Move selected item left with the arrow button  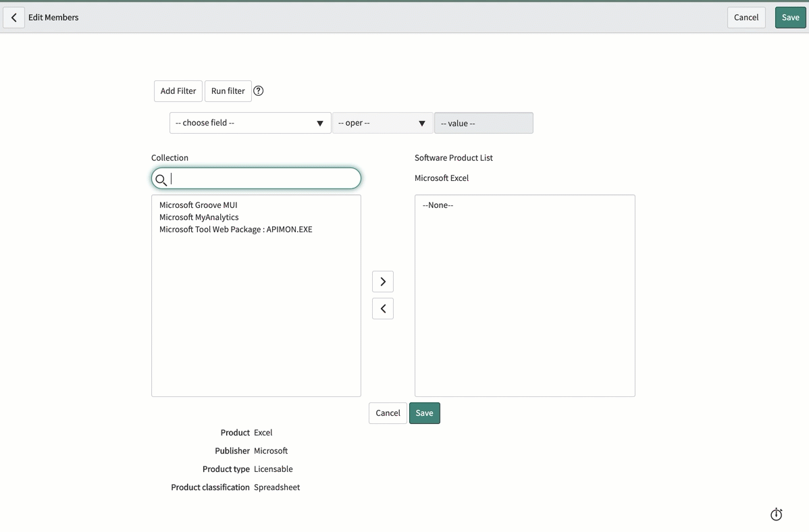[383, 309]
